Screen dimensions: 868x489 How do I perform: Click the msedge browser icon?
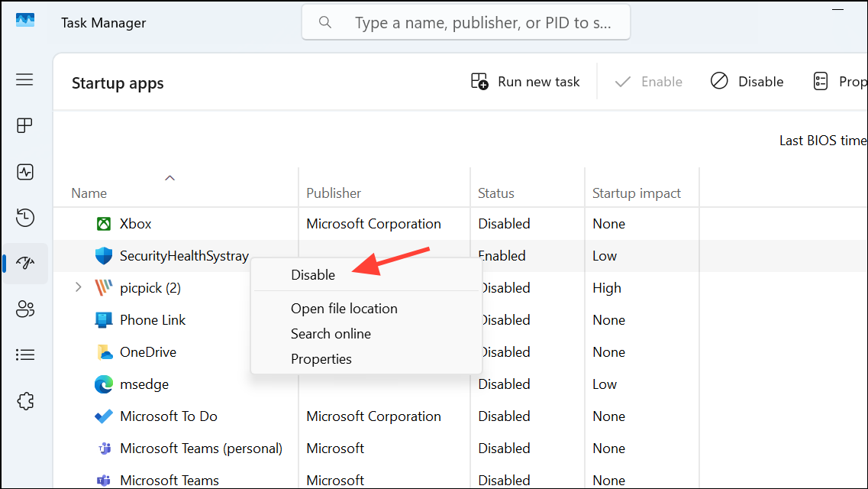pos(104,384)
